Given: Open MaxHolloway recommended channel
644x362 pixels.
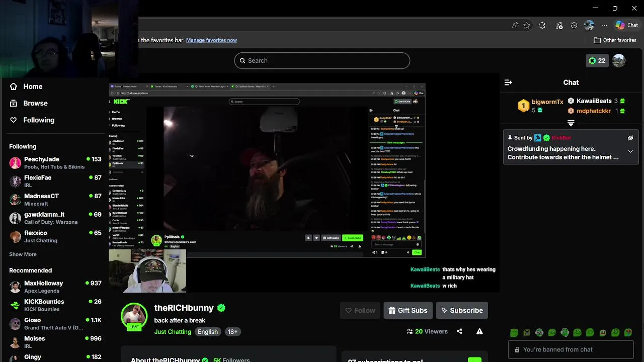Looking at the screenshot, I should [55, 287].
